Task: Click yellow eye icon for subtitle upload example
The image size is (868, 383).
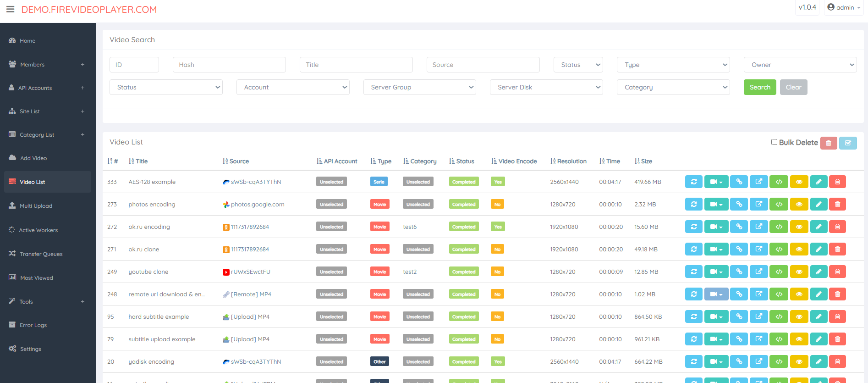Action: pyautogui.click(x=799, y=339)
